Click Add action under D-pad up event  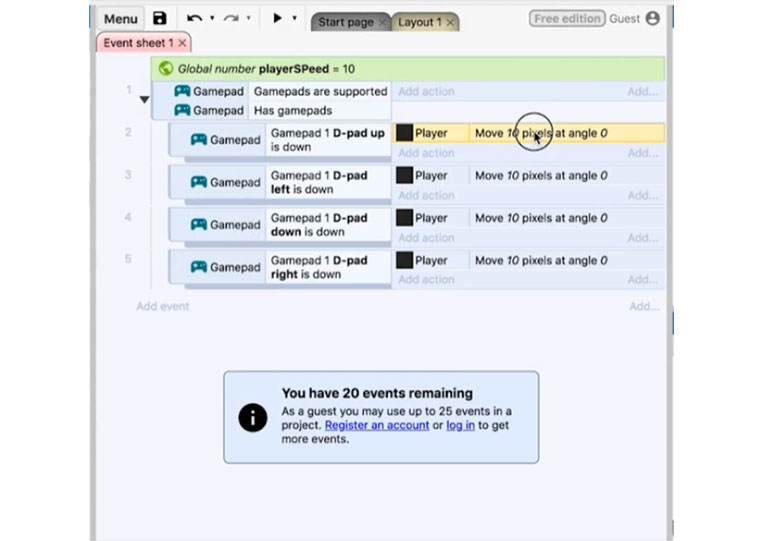[426, 153]
